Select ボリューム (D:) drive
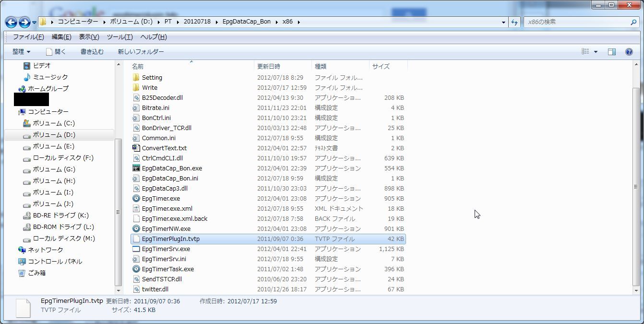This screenshot has width=644, height=324. 54,135
